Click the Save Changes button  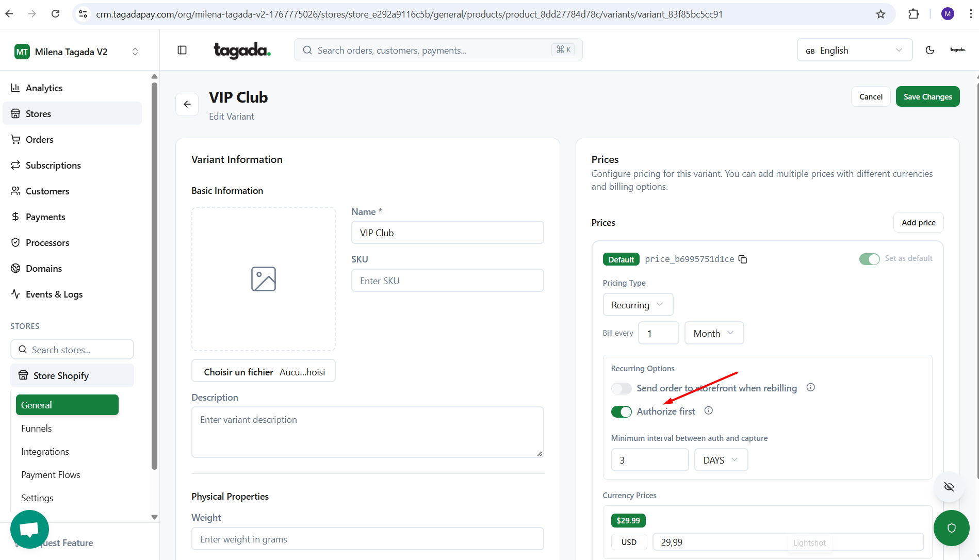(927, 96)
